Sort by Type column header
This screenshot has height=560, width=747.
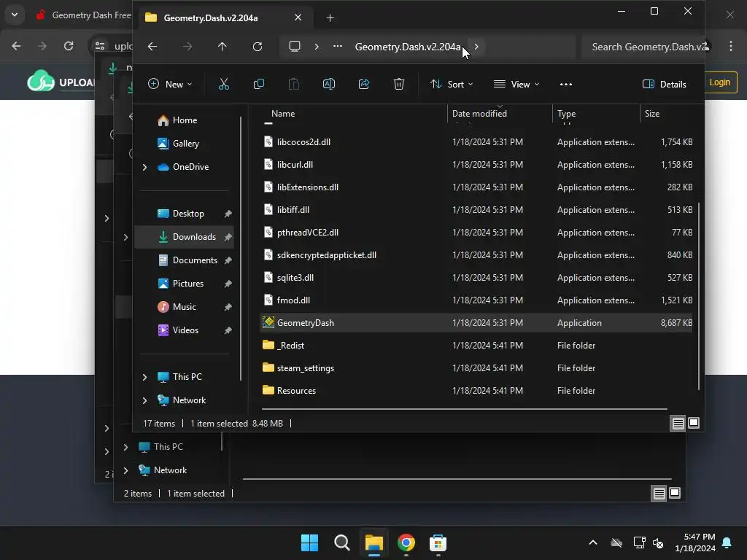coord(566,114)
